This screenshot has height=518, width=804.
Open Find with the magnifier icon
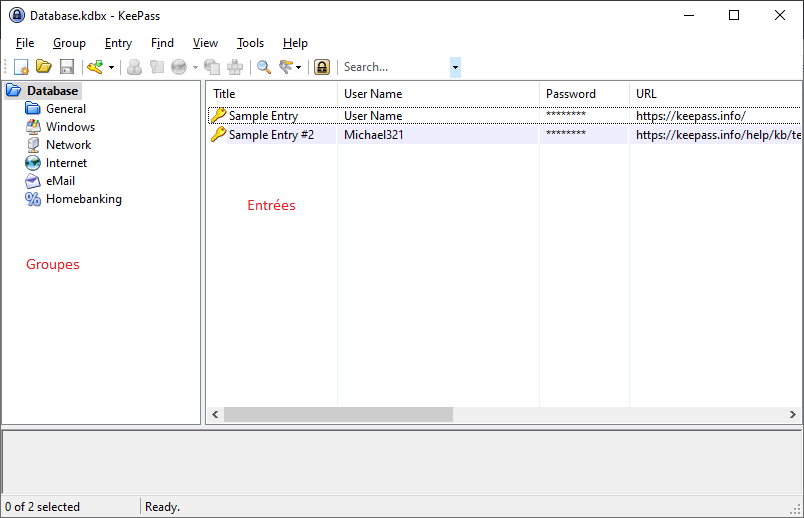click(x=264, y=67)
